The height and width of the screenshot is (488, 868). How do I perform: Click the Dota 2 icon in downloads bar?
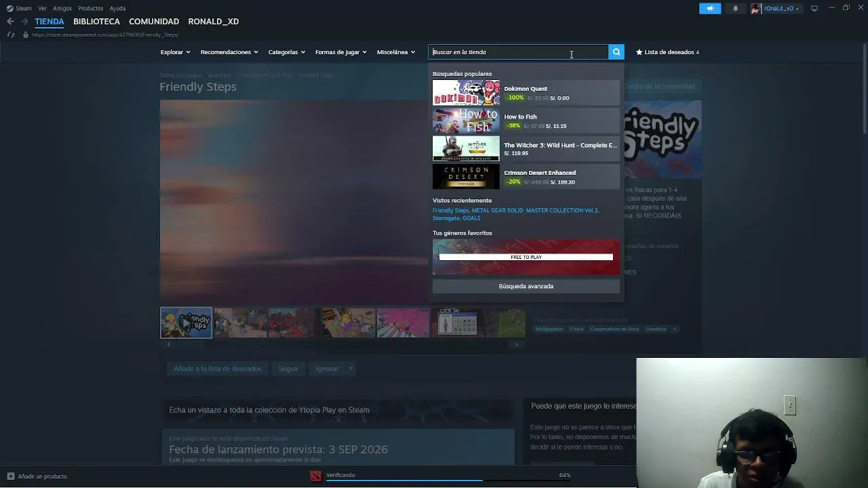click(x=315, y=476)
